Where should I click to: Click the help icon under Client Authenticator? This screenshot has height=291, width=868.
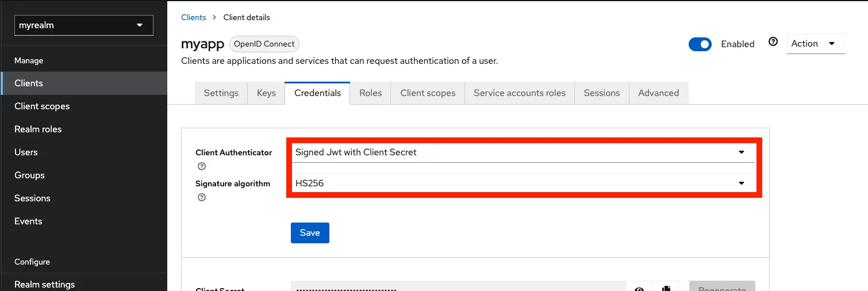(202, 166)
